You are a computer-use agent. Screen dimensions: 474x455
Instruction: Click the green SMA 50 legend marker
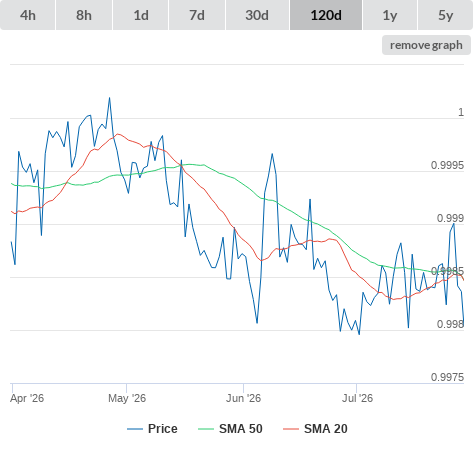coord(206,429)
